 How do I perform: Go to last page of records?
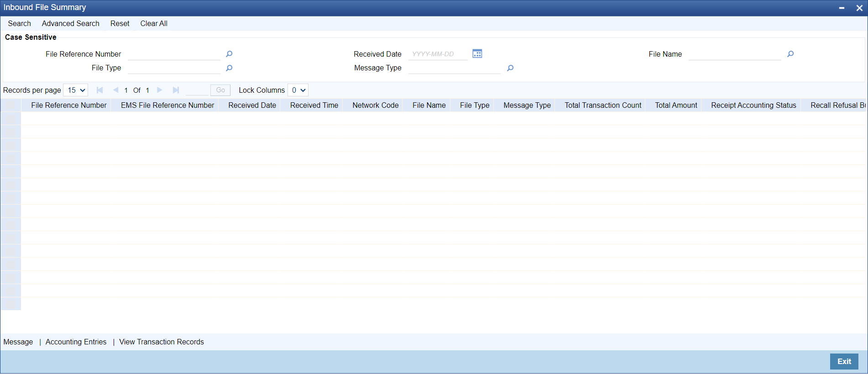[x=176, y=90]
